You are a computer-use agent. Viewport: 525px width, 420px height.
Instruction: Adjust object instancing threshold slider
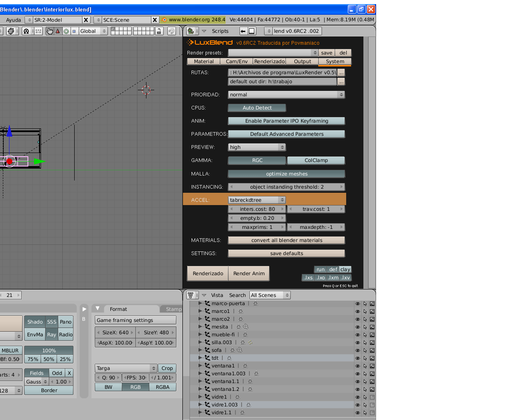[x=287, y=187]
